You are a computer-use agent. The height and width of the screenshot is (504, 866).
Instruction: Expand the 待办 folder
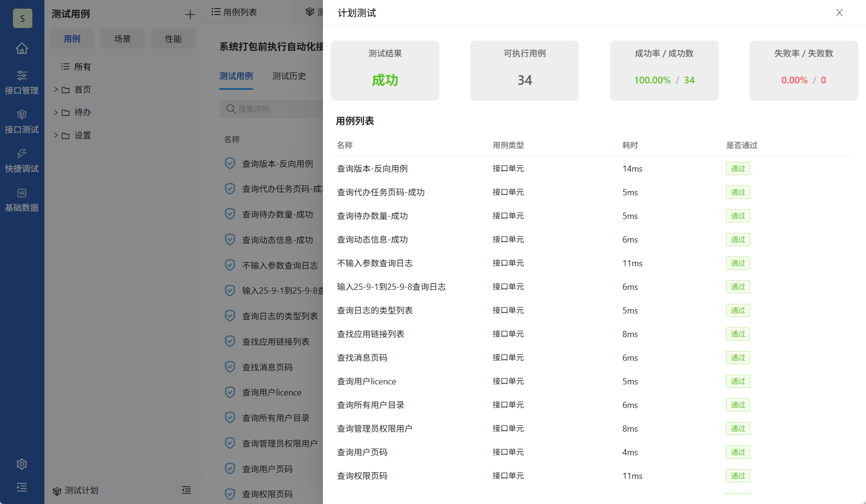[x=56, y=112]
